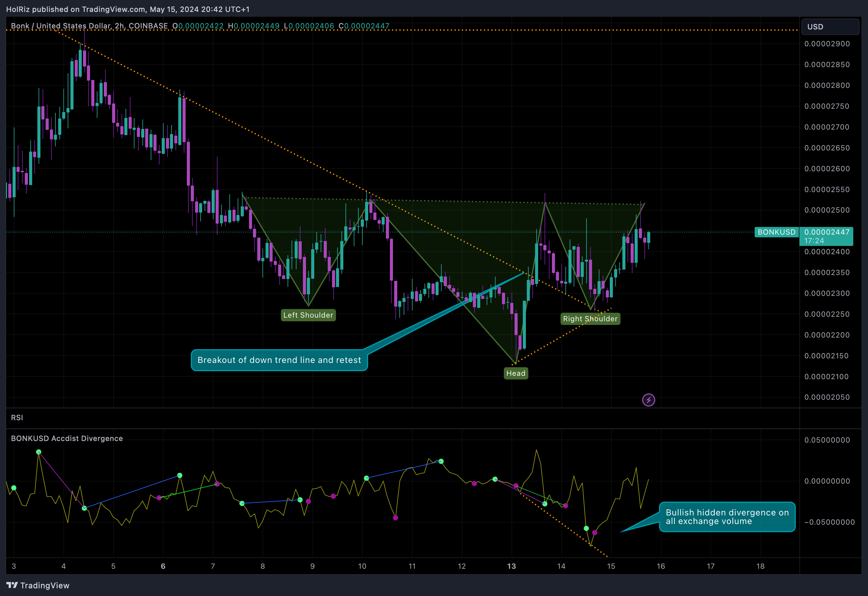Screen dimensions: 868x596
Task: Select the Head pattern label
Action: coord(516,373)
